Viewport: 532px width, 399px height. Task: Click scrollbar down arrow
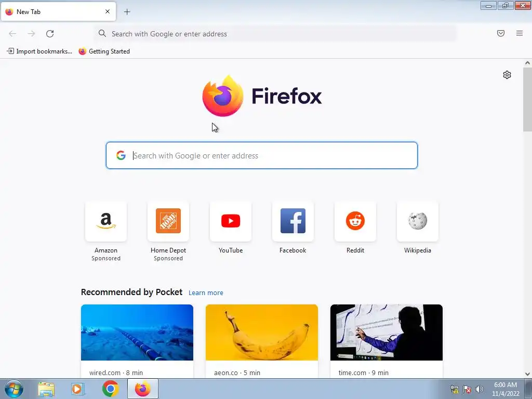click(527, 374)
